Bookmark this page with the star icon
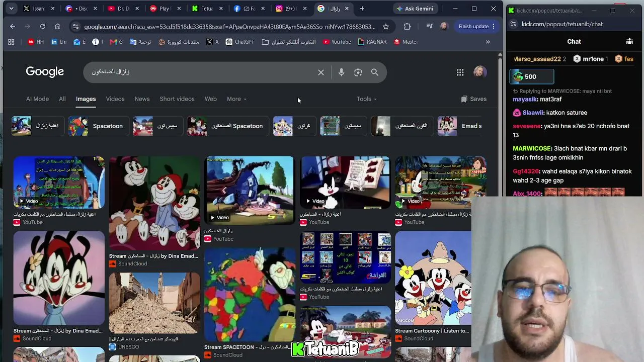Screen dimensions: 644x362 [386, 26]
